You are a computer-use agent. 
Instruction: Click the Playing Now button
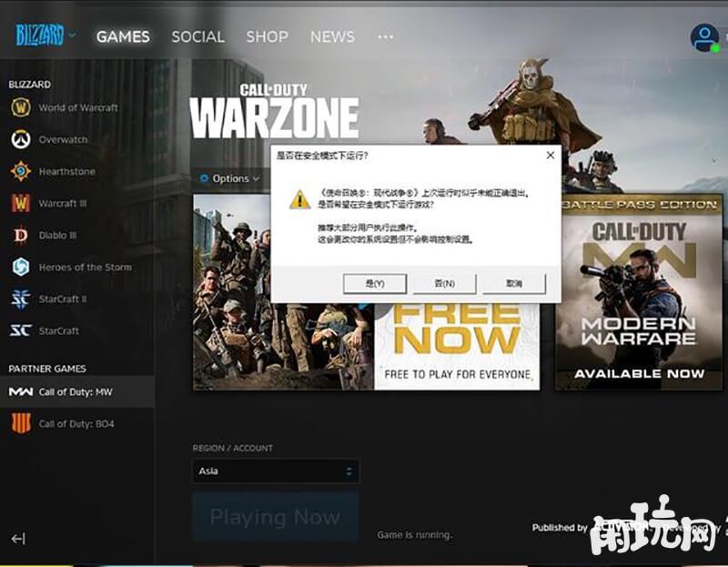(276, 517)
